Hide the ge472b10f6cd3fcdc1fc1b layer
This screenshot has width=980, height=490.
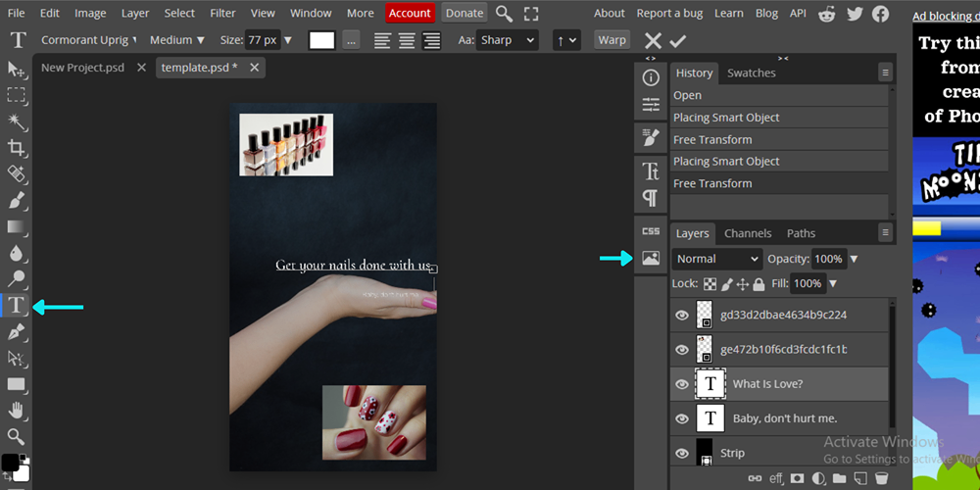coord(682,350)
